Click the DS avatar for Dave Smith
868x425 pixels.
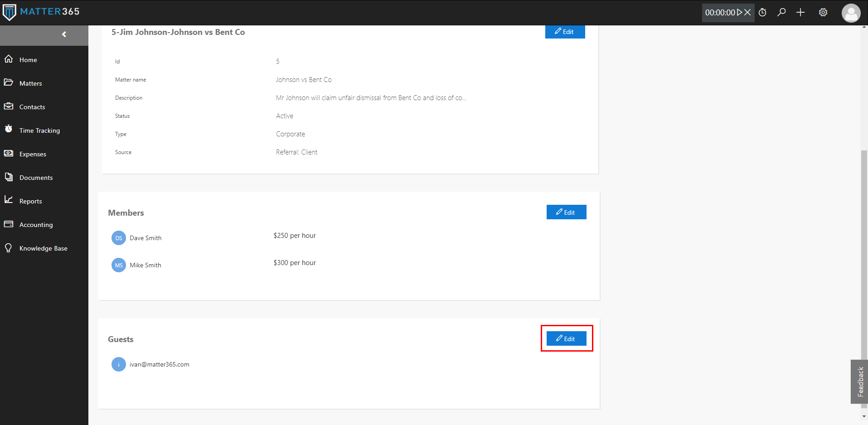coord(119,238)
